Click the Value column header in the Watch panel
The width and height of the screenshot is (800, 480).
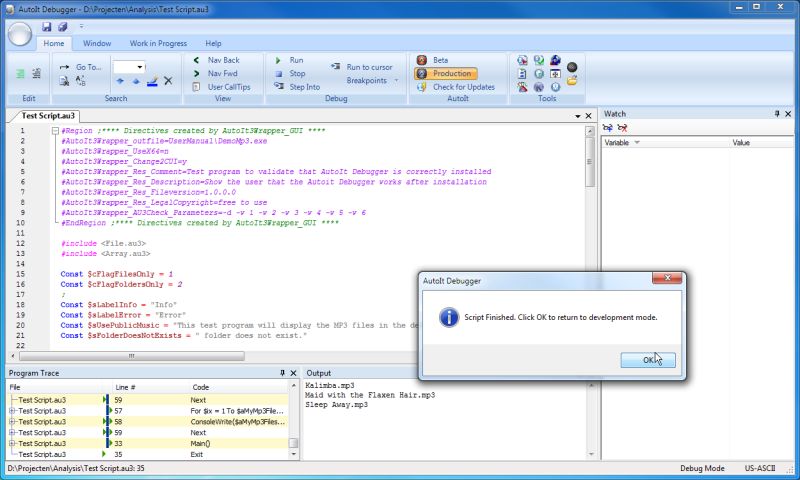[762, 142]
